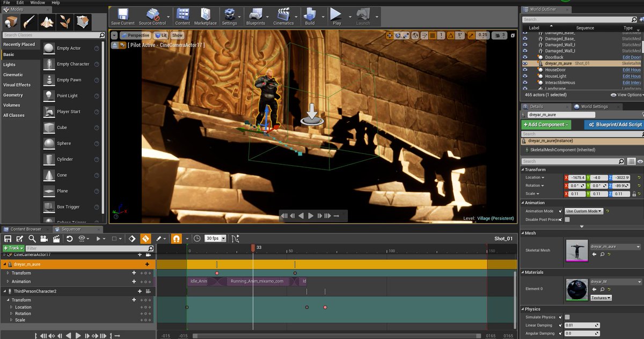Toggle the Simulate Physics checkbox
The image size is (644, 339).
click(x=567, y=317)
